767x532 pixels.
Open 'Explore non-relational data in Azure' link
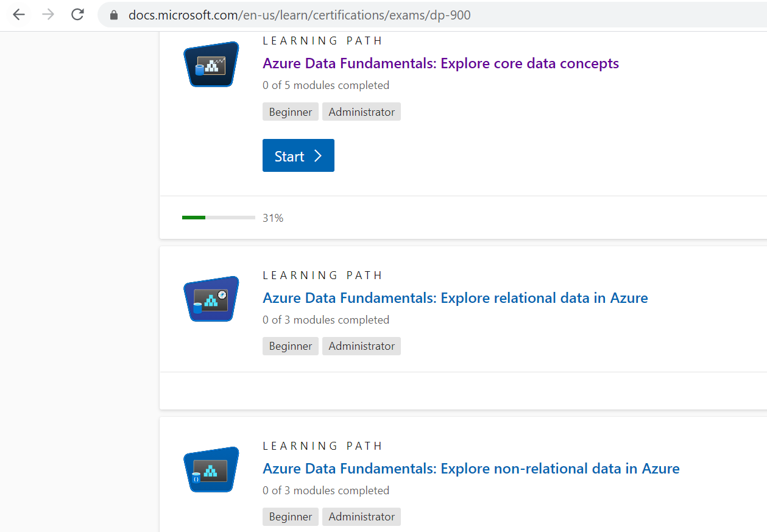coord(471,469)
